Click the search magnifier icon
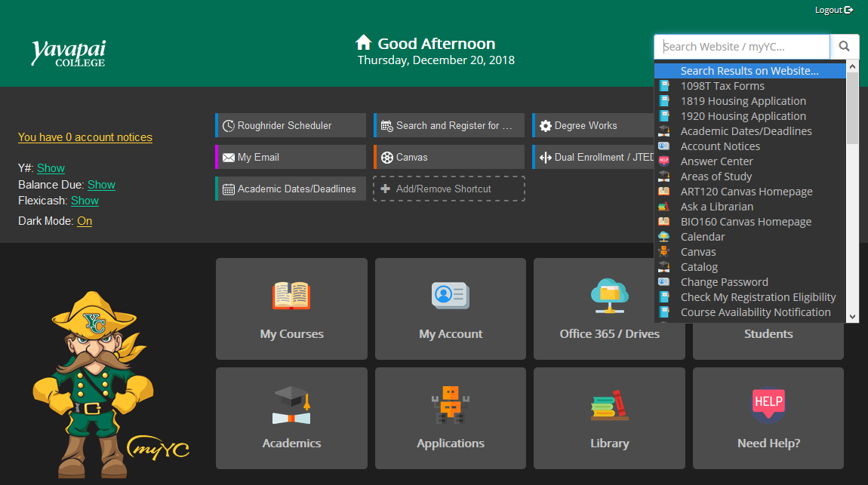This screenshot has height=485, width=868. tap(844, 46)
